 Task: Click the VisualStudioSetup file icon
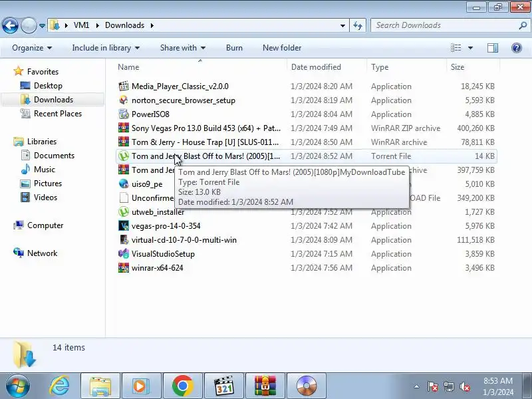point(124,254)
